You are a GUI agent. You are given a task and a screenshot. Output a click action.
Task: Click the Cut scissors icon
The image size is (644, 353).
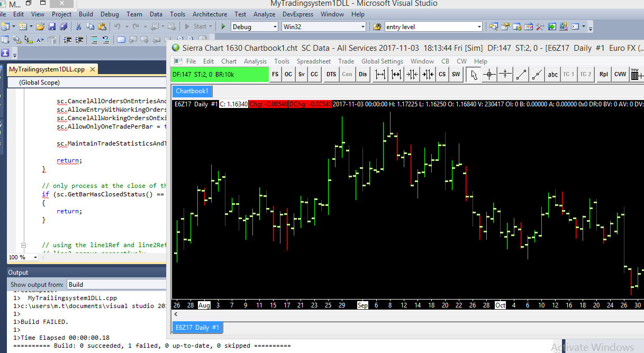click(x=78, y=26)
